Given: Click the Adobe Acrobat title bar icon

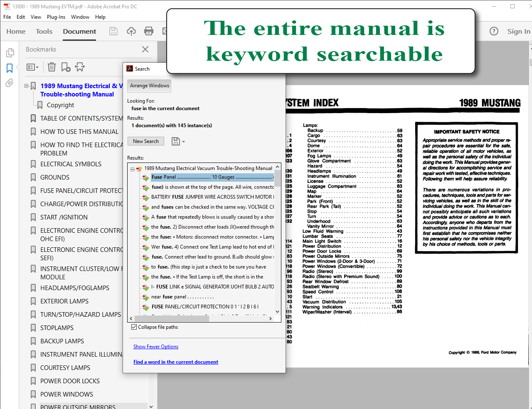Looking at the screenshot, I should (7, 6).
